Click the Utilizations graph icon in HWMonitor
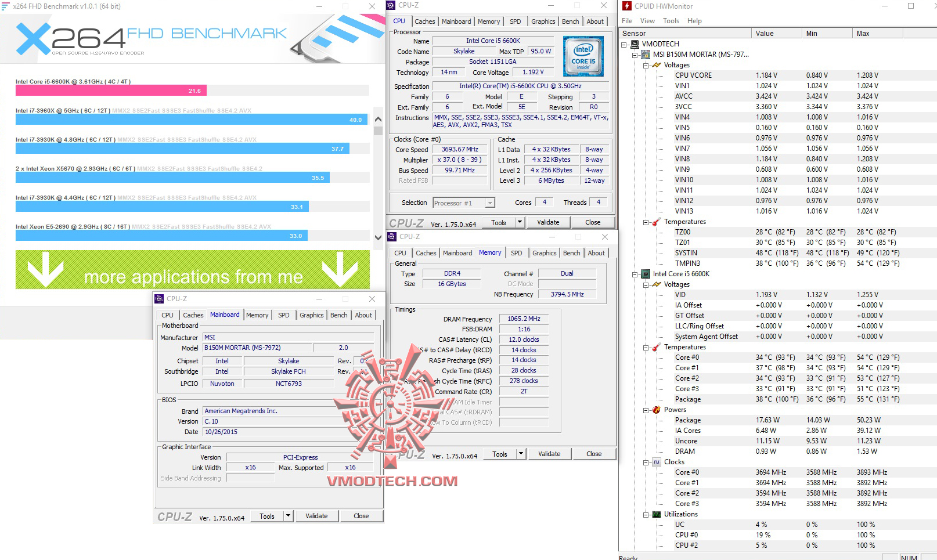This screenshot has width=937, height=560. pyautogui.click(x=655, y=514)
